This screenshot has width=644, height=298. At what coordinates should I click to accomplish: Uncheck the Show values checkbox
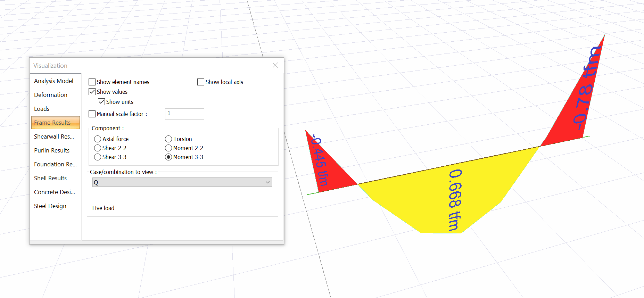pos(92,92)
